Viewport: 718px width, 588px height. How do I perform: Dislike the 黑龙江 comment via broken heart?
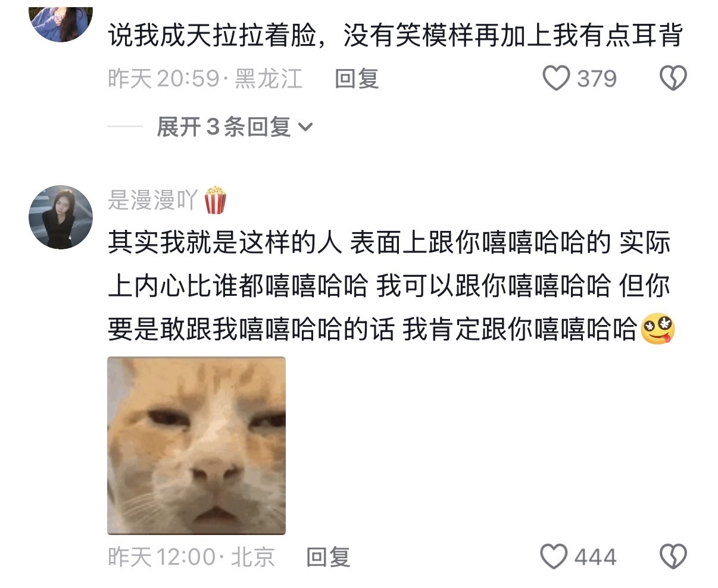(673, 78)
